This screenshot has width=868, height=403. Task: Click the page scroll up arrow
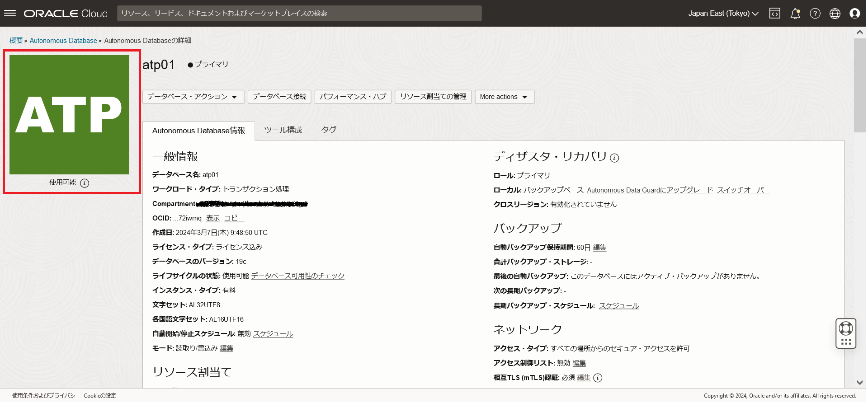click(860, 32)
